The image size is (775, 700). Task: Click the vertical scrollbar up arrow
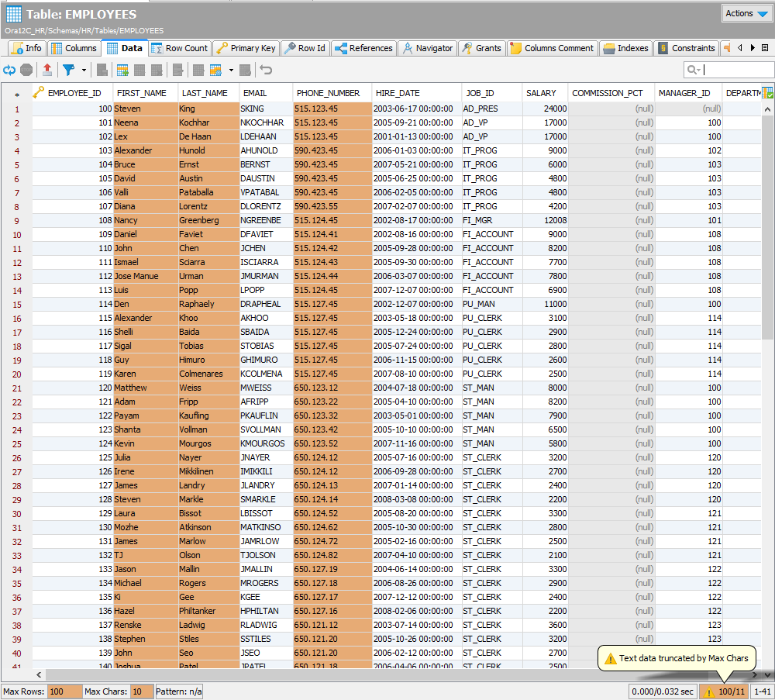click(767, 109)
